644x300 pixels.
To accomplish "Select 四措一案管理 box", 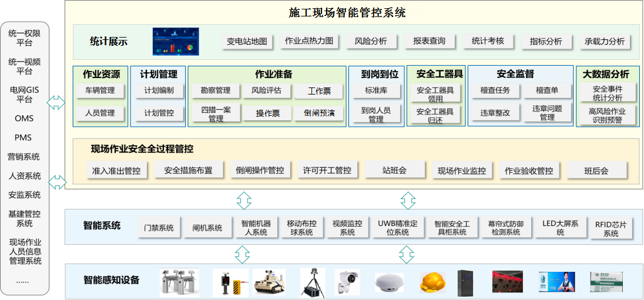I will (216, 113).
